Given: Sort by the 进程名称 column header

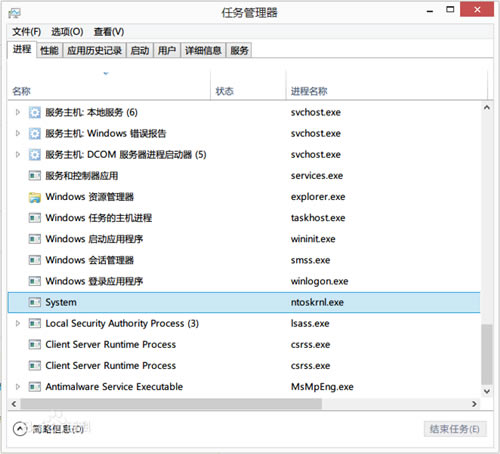Looking at the screenshot, I should pos(309,91).
